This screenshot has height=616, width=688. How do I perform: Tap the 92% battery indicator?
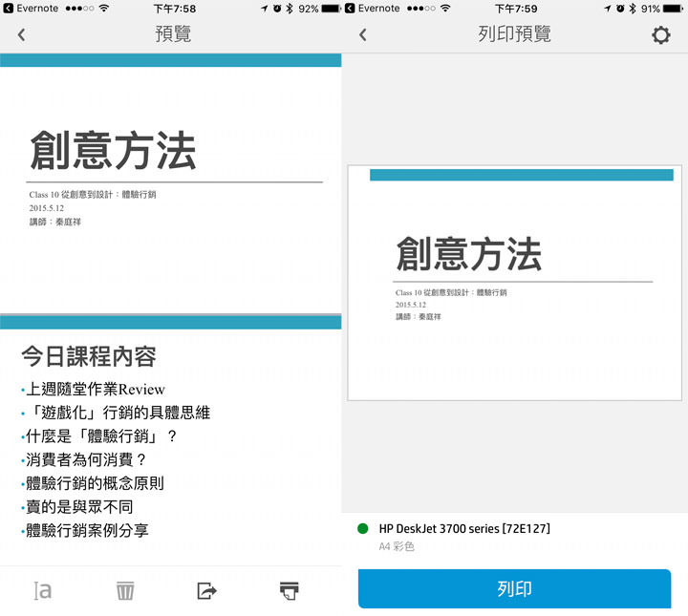pos(318,9)
